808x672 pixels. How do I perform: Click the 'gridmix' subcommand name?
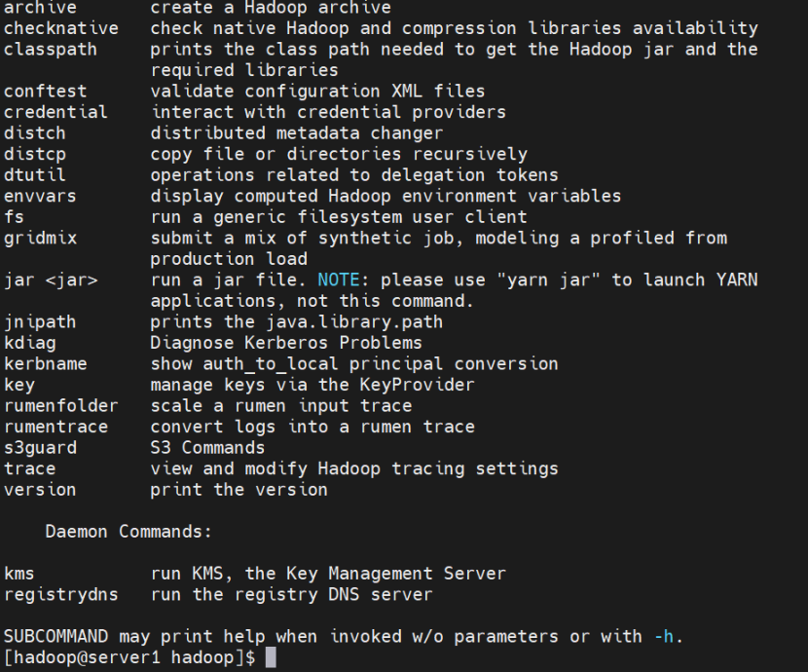coord(40,238)
